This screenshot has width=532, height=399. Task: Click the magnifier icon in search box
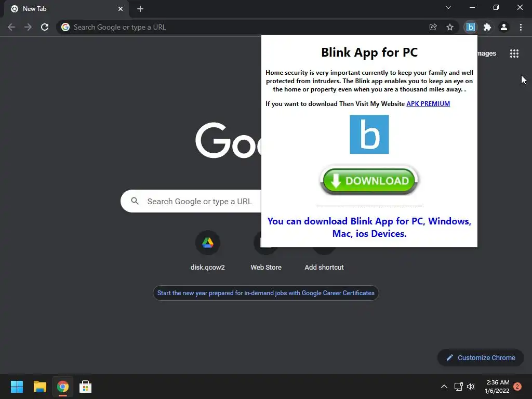pos(135,201)
